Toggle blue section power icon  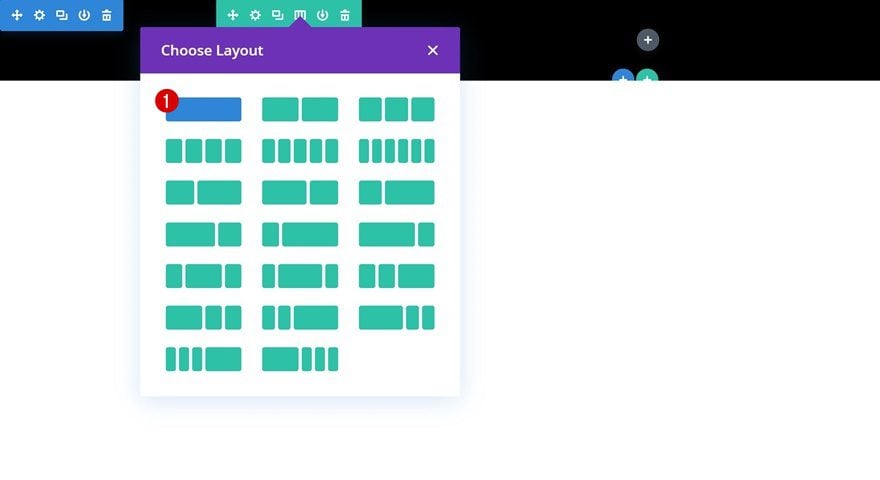pyautogui.click(x=84, y=15)
